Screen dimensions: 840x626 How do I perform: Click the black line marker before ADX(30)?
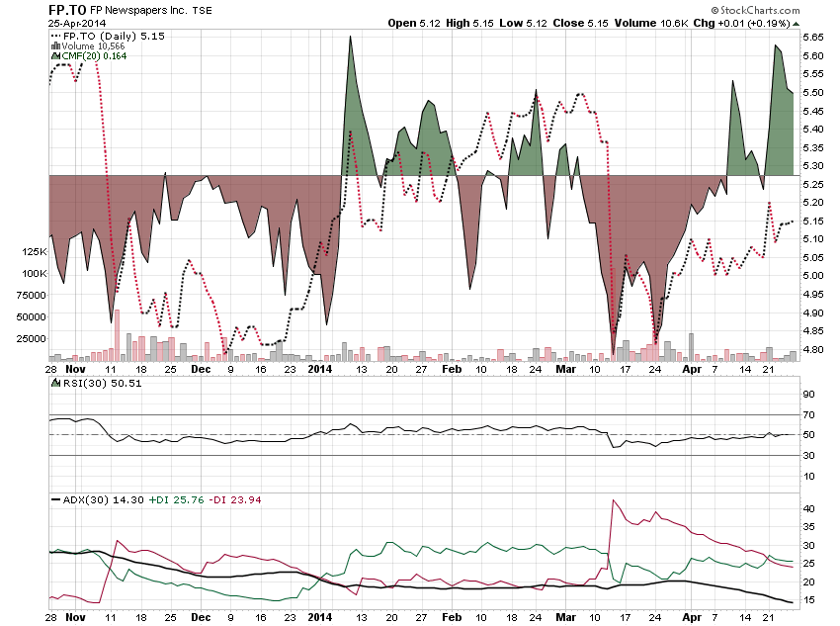coord(55,500)
